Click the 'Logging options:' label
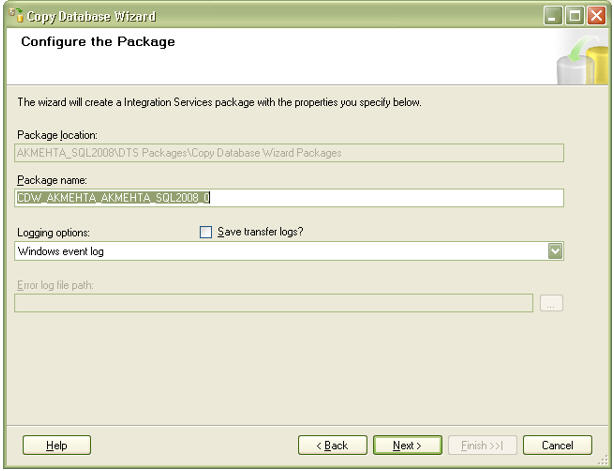This screenshot has width=614, height=471. [x=53, y=233]
